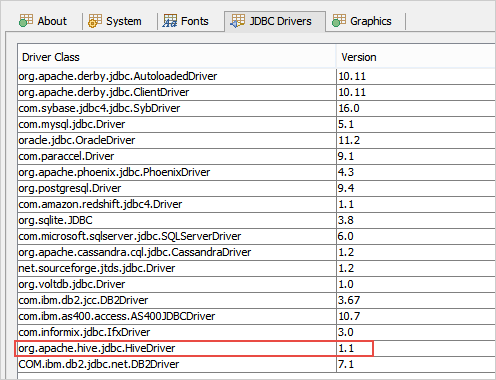
Task: Click the org.sqlite.JDBC row
Action: tap(257, 220)
